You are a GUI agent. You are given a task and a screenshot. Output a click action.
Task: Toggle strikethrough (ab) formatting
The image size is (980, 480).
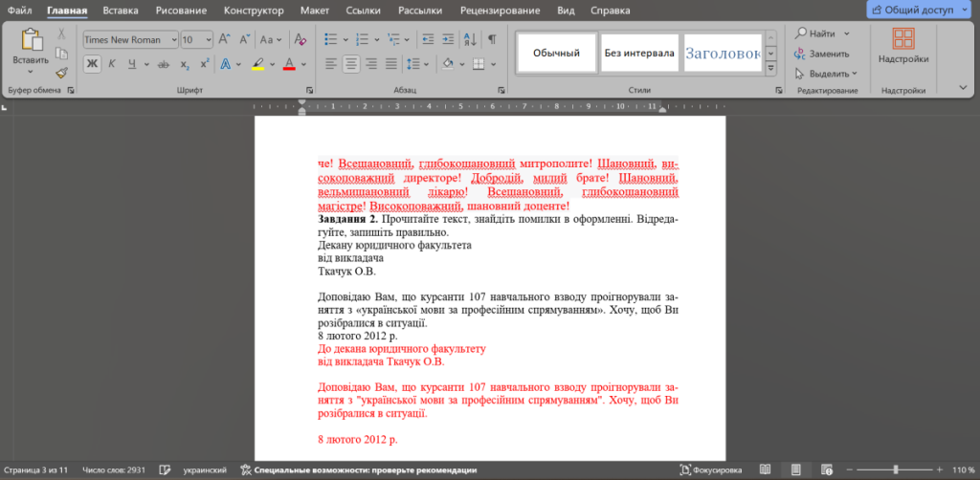(164, 64)
